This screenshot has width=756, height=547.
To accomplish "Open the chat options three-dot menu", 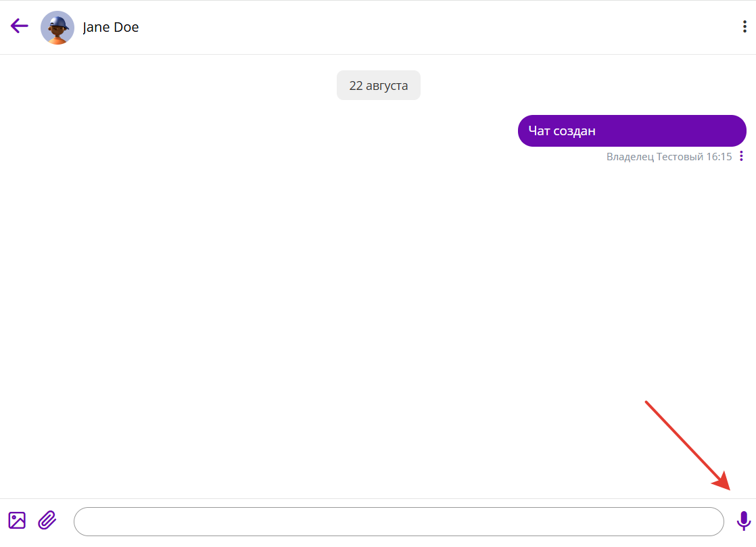I will (x=745, y=26).
